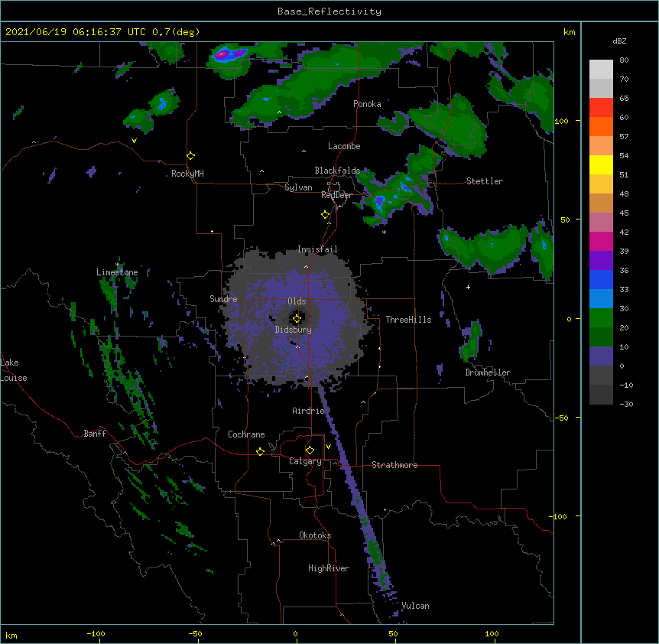
Task: Click the Sundre town label
Action: pyautogui.click(x=223, y=299)
